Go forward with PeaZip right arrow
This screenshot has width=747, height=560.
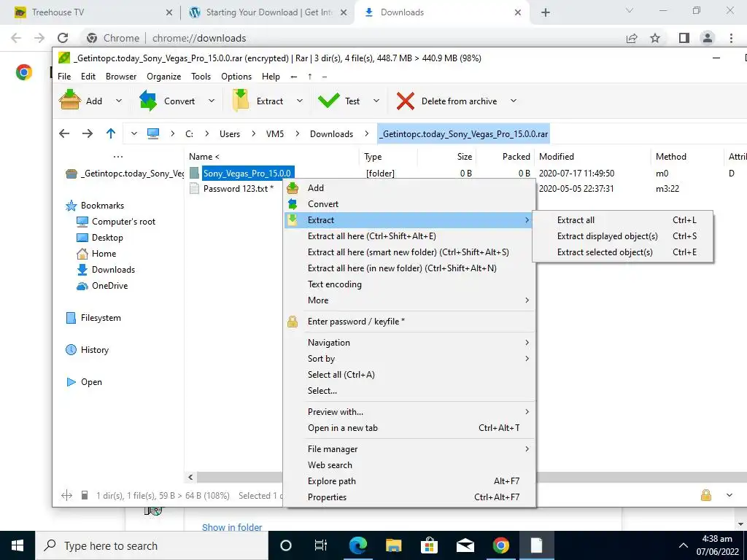click(x=88, y=133)
